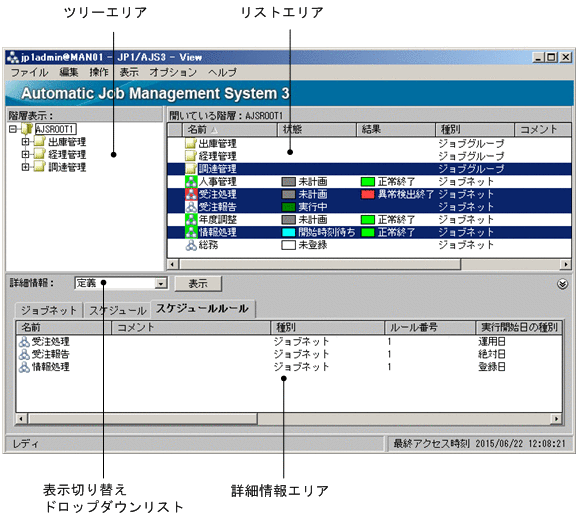Click the 人事管理 jobnet icon in list

point(191,182)
